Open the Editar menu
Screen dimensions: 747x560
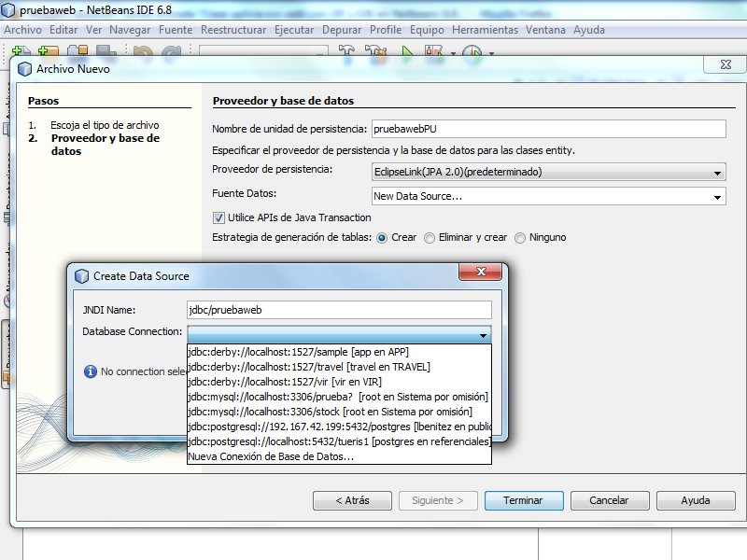[x=63, y=30]
